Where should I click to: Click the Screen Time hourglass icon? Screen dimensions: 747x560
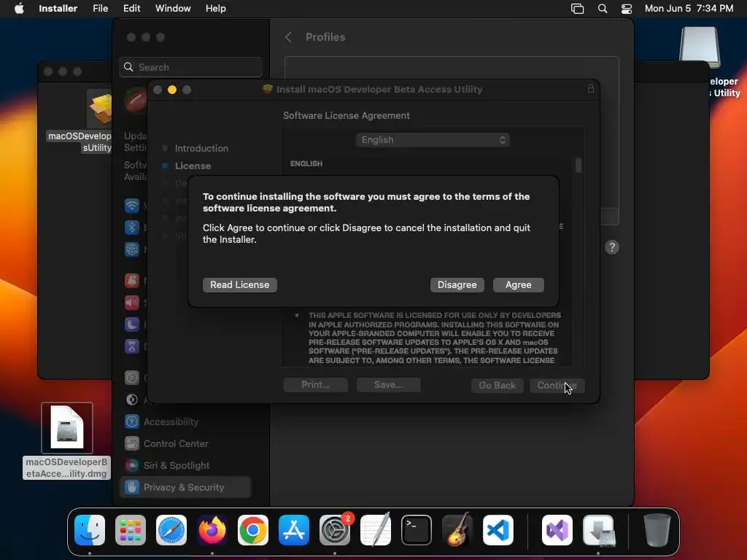click(x=132, y=346)
